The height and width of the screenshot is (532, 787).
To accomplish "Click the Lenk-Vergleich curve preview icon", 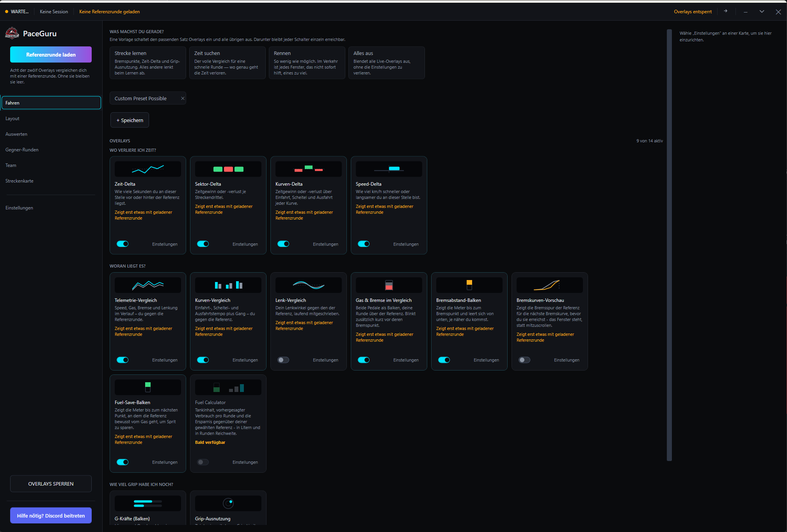I will coord(309,285).
